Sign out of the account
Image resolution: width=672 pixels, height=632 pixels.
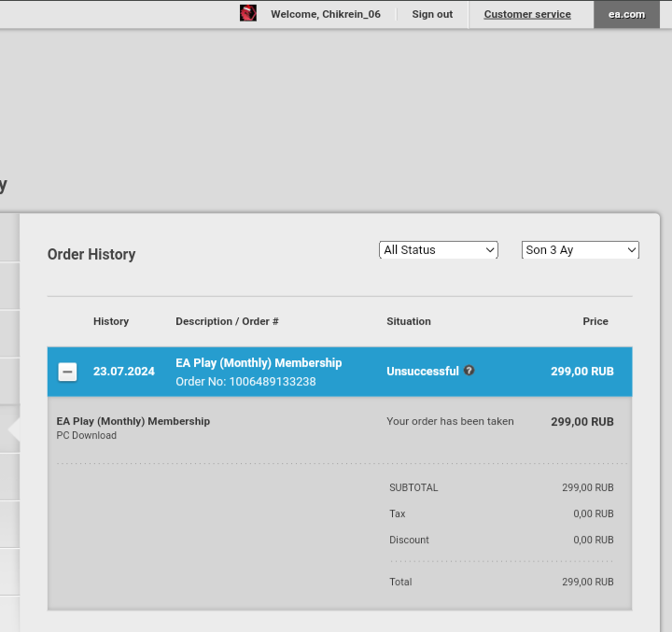432,14
